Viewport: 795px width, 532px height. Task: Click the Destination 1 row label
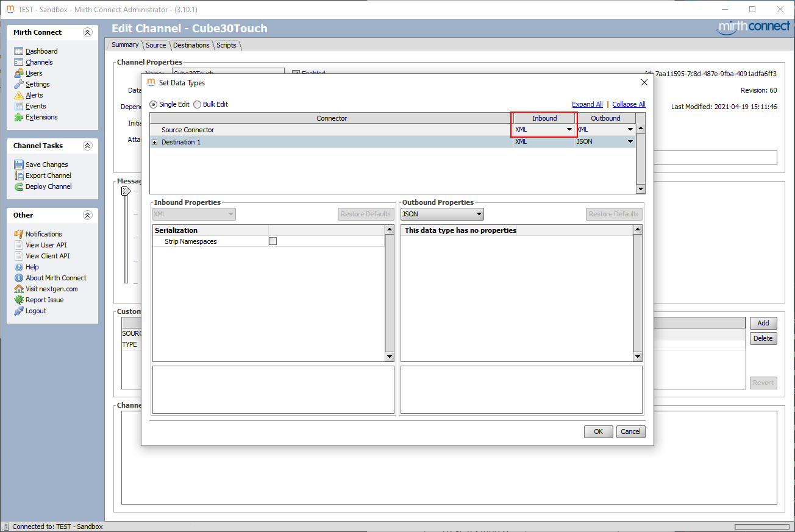[181, 142]
